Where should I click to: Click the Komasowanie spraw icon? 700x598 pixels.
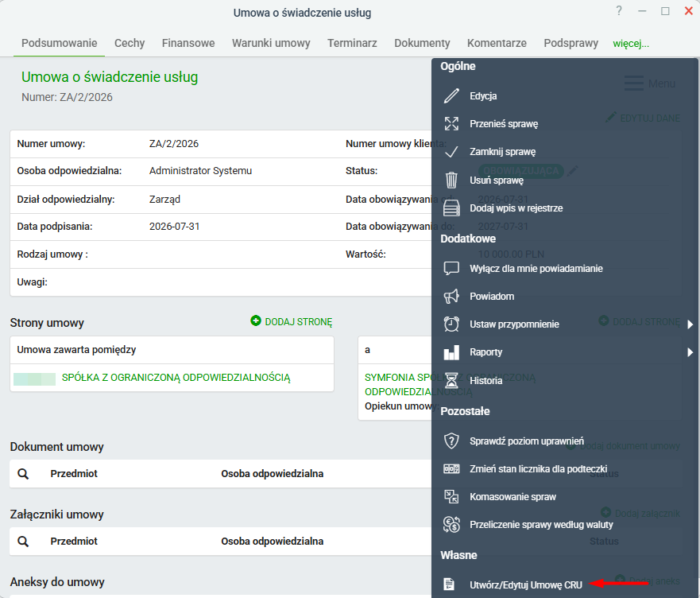point(451,496)
